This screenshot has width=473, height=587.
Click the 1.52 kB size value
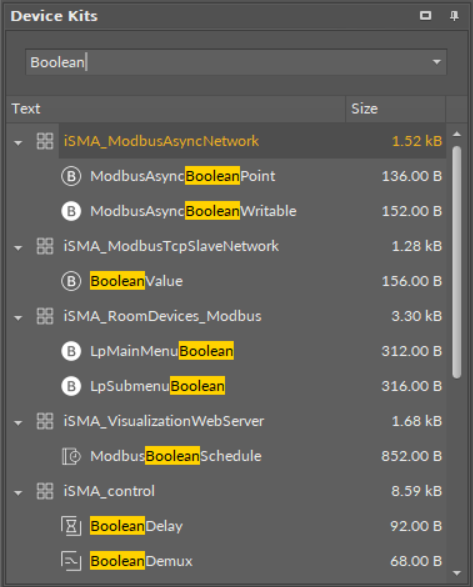[x=417, y=141]
